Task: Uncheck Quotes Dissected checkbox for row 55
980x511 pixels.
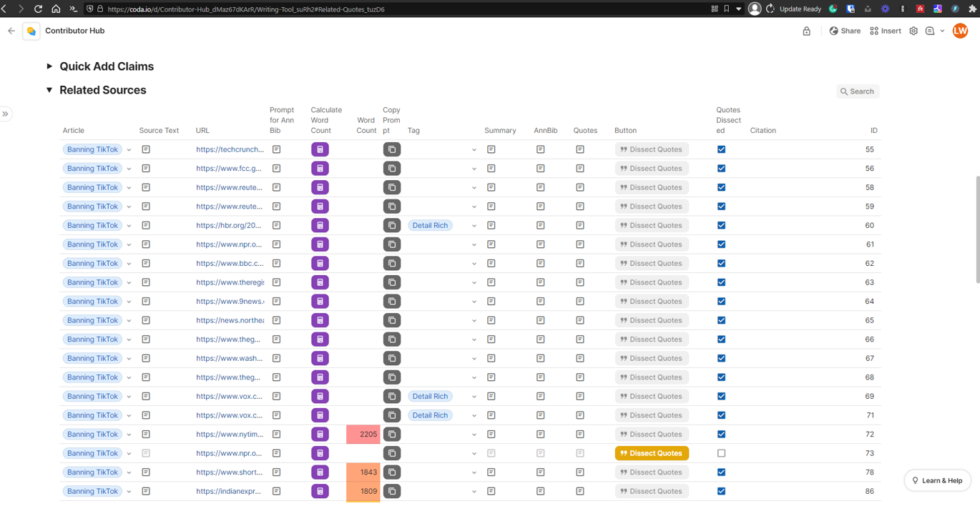Action: pyautogui.click(x=721, y=149)
